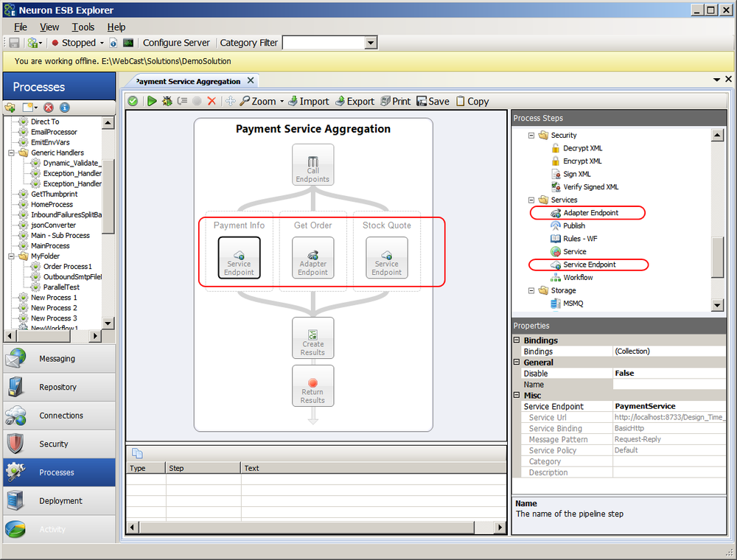737x560 pixels.
Task: Select Service Endpoint in Services list
Action: tap(589, 265)
